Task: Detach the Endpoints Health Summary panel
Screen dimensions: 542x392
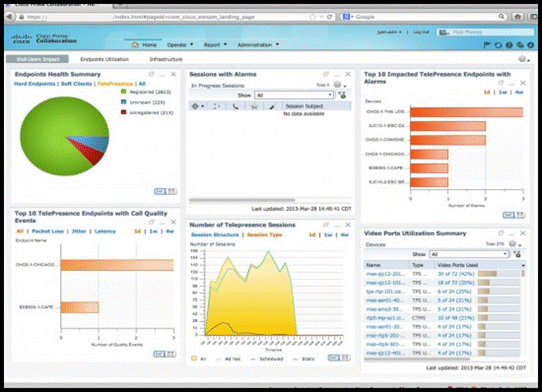Action: tap(150, 73)
